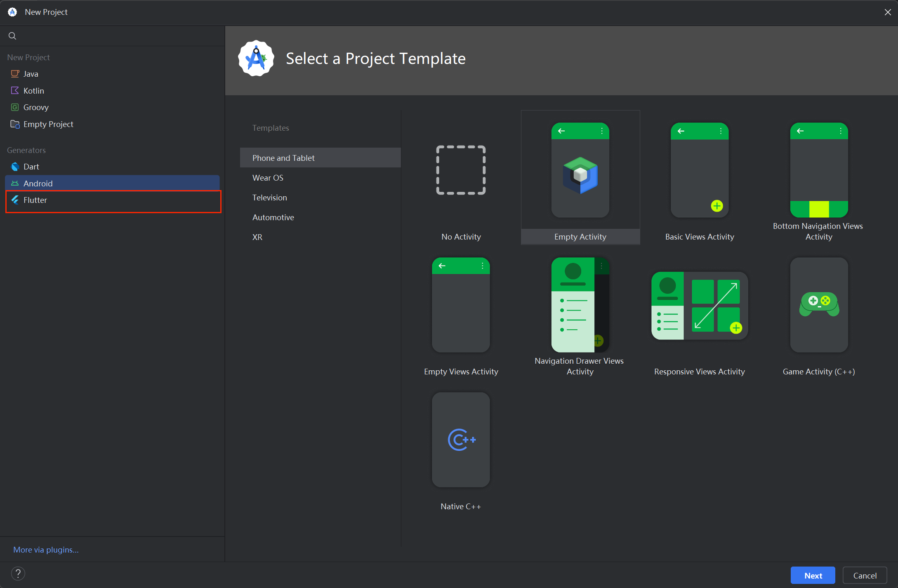The width and height of the screenshot is (898, 588).
Task: Click the Next button
Action: click(812, 575)
